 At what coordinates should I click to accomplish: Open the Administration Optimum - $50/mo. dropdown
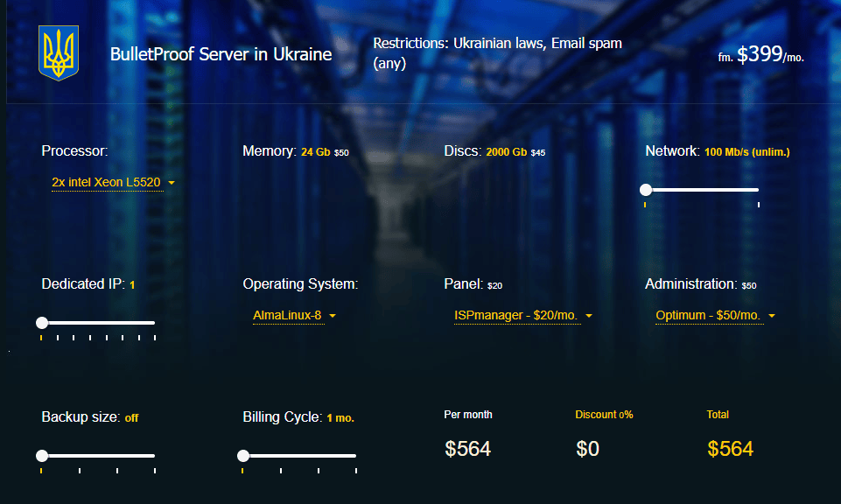[x=709, y=315]
